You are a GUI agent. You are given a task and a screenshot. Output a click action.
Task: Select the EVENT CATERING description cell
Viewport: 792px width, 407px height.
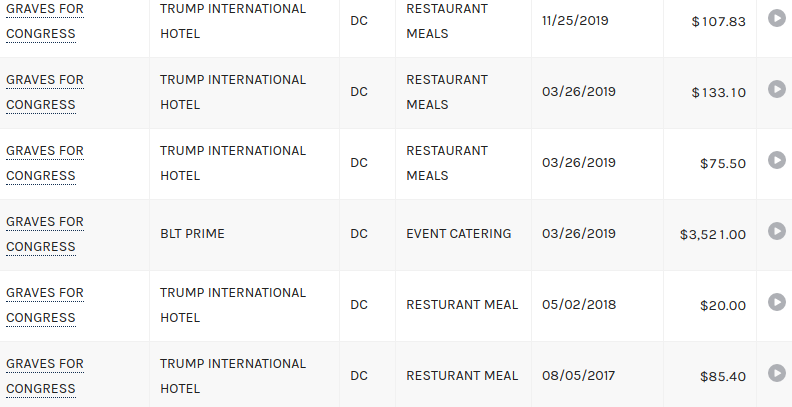(x=463, y=235)
